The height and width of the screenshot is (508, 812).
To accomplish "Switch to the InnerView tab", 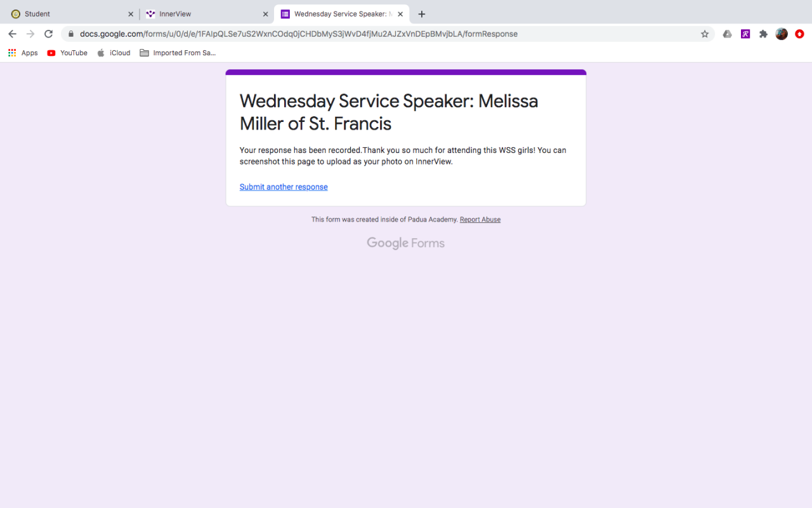I will click(203, 14).
